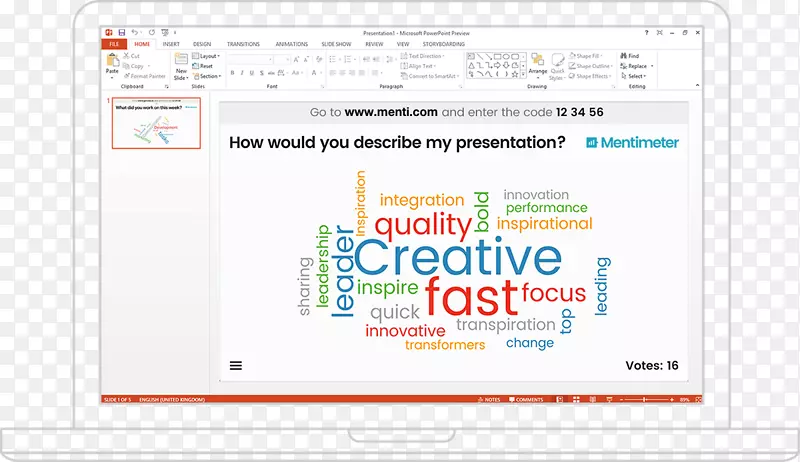Open the Shape Fill dropdown
Viewport: 800px width, 462px height.
coord(586,56)
